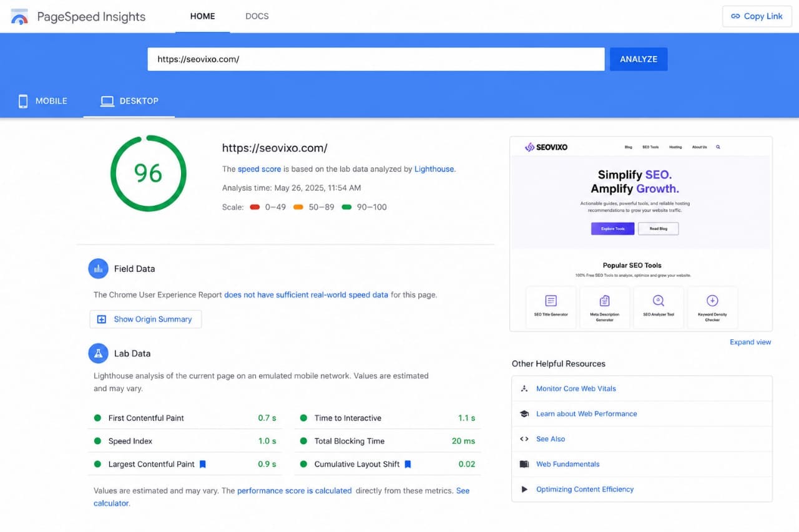Open the Lighthouse link

pyautogui.click(x=434, y=169)
